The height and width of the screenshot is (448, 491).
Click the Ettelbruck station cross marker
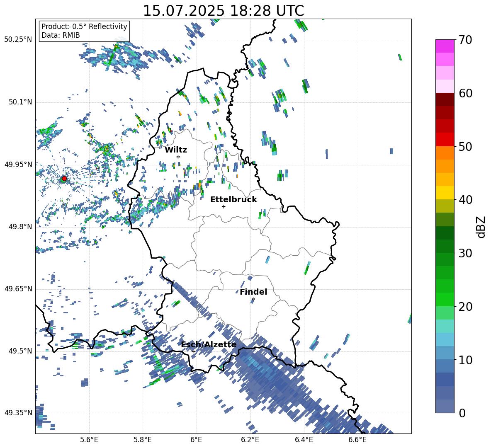tap(224, 206)
